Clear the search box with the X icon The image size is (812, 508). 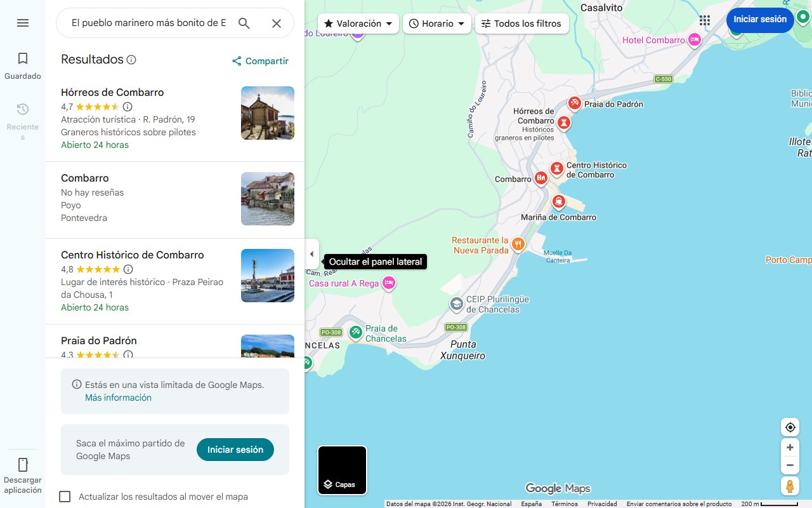pyautogui.click(x=277, y=23)
